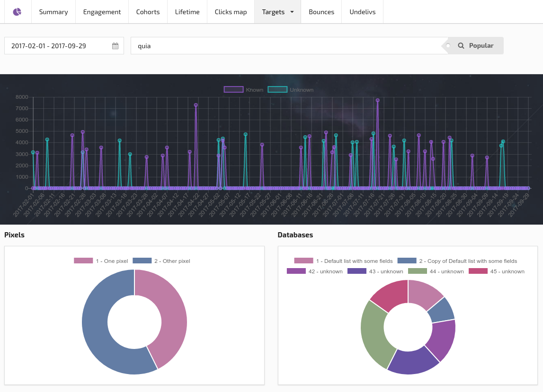Screen dimensions: 543x392
Task: Click the dark purple Databases donut segment
Action: (x=413, y=362)
